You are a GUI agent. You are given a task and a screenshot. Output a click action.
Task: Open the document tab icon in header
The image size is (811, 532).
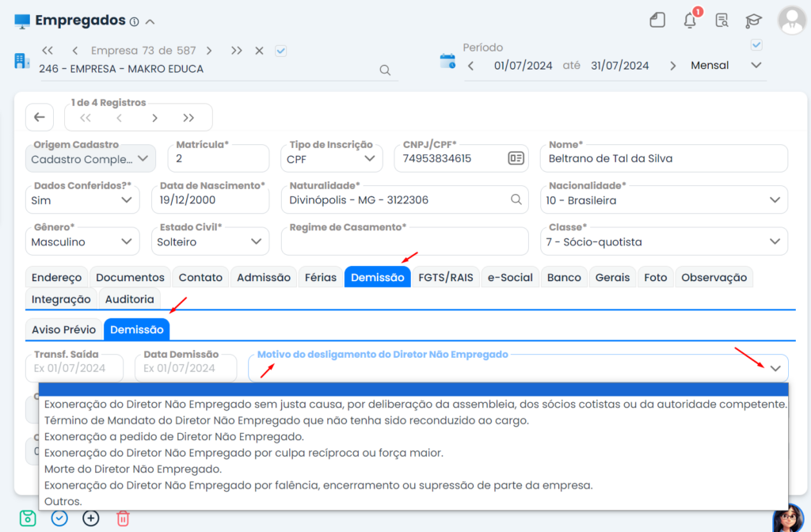pyautogui.click(x=657, y=20)
